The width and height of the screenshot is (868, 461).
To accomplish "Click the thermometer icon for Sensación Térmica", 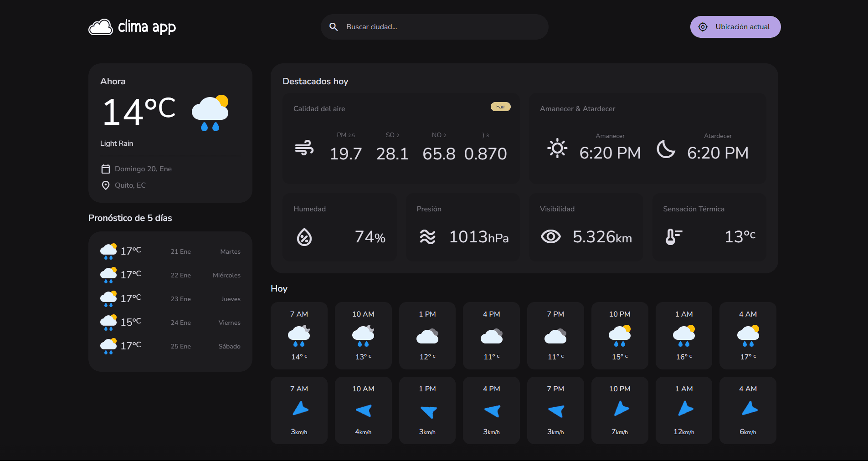I will click(x=673, y=236).
